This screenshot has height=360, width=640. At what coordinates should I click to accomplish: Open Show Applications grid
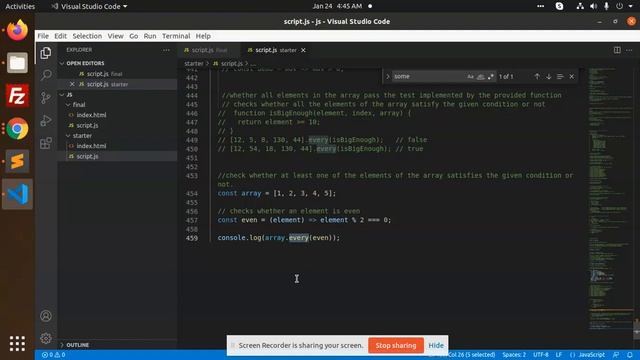[x=17, y=344]
